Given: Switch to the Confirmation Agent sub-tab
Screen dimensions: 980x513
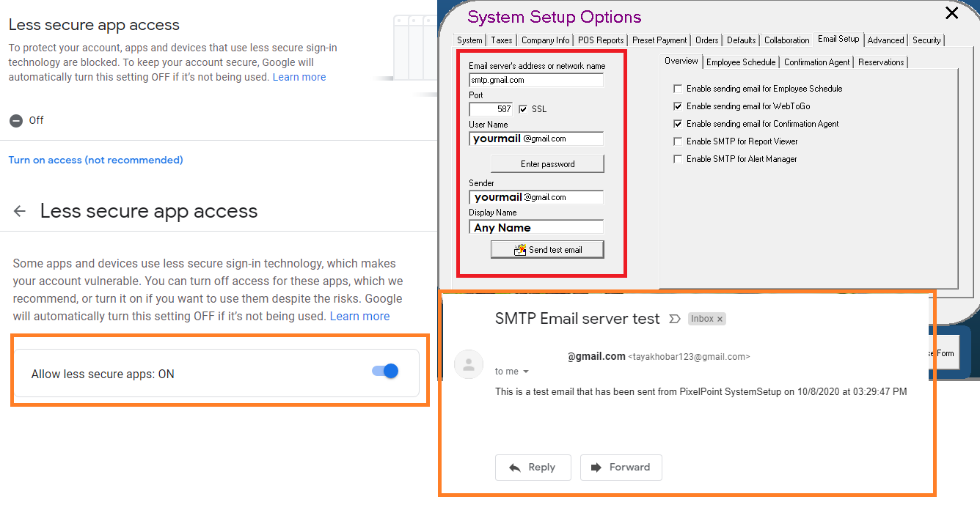Looking at the screenshot, I should [x=817, y=62].
